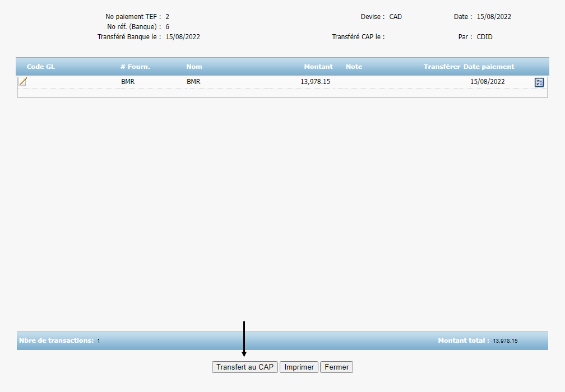Select the Nom column header
The height and width of the screenshot is (392, 565).
click(194, 67)
